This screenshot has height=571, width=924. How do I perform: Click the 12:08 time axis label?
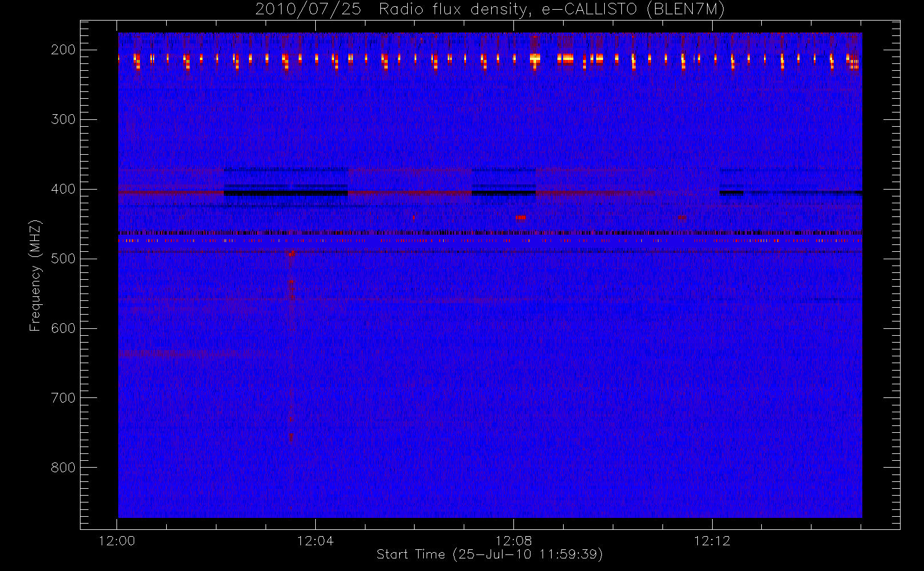click(513, 541)
